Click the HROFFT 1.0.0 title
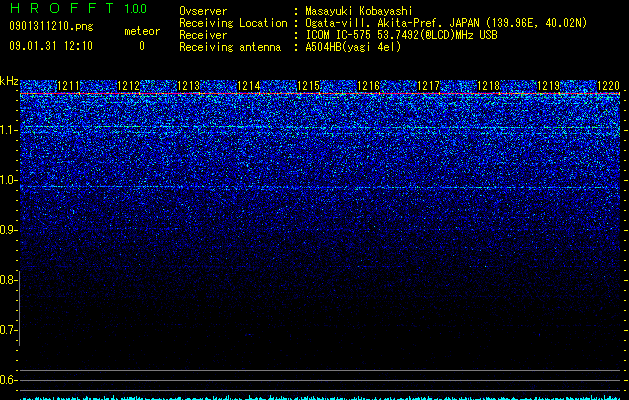 [x=79, y=8]
